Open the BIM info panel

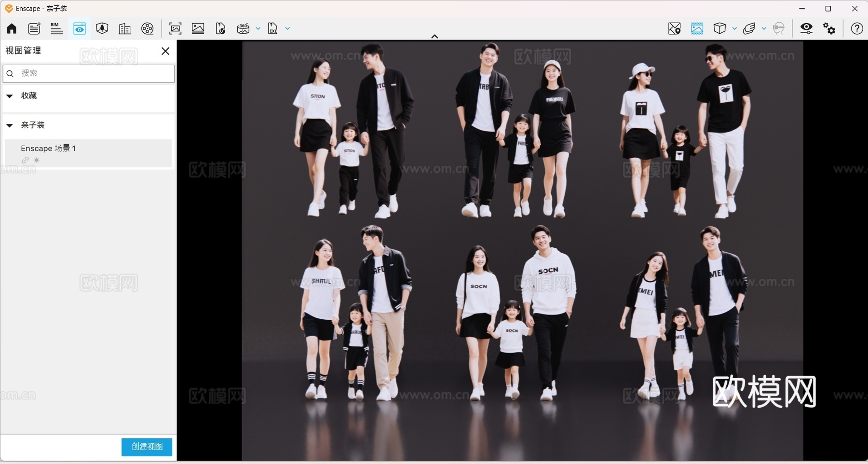pyautogui.click(x=56, y=28)
